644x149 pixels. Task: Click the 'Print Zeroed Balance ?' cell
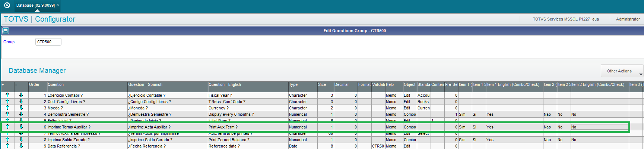pyautogui.click(x=248, y=140)
